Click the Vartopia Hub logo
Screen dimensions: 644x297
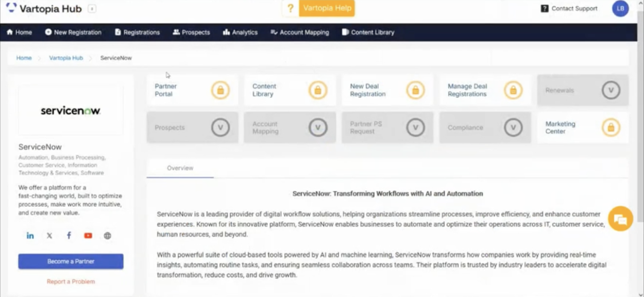(44, 9)
